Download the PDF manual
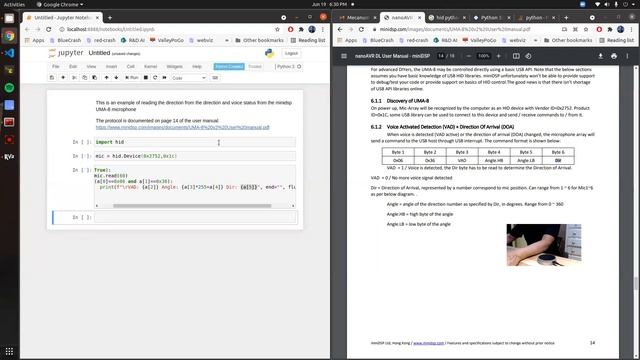The width and height of the screenshot is (640, 360). (x=600, y=56)
